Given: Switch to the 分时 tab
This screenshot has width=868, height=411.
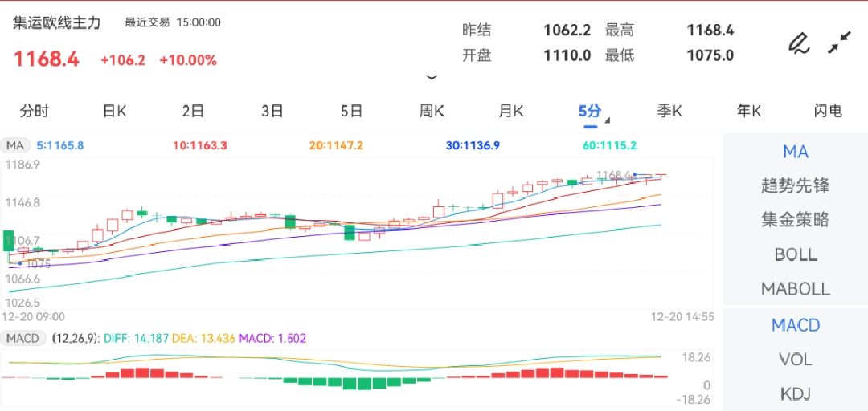Looking at the screenshot, I should (x=35, y=112).
